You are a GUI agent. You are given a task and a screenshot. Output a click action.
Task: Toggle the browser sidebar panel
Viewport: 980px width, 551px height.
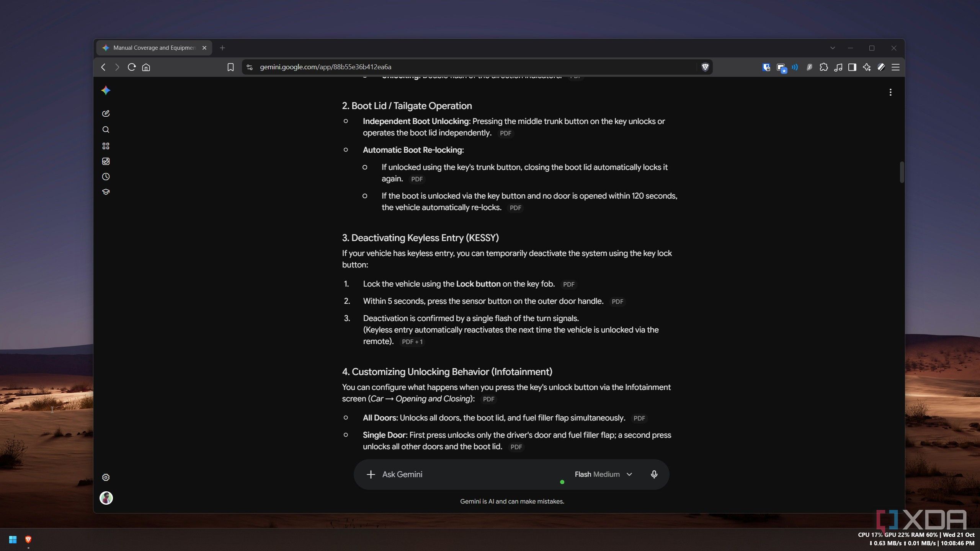tap(852, 67)
